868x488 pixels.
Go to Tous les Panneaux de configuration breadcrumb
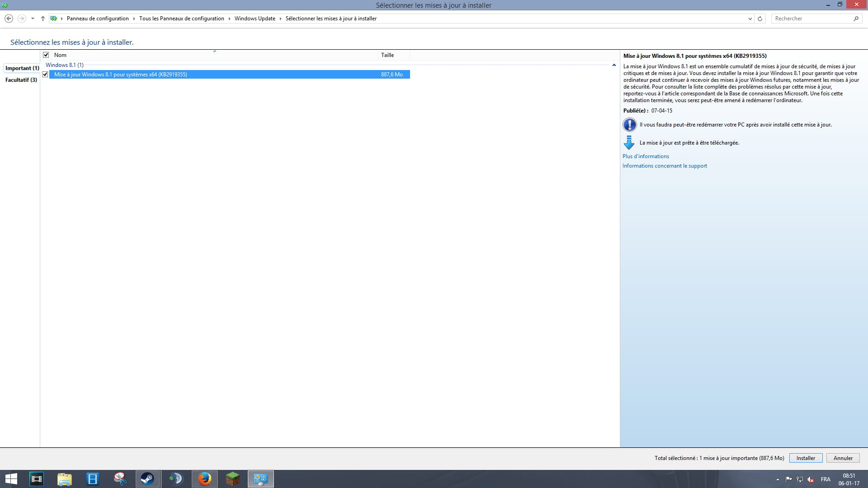point(182,19)
